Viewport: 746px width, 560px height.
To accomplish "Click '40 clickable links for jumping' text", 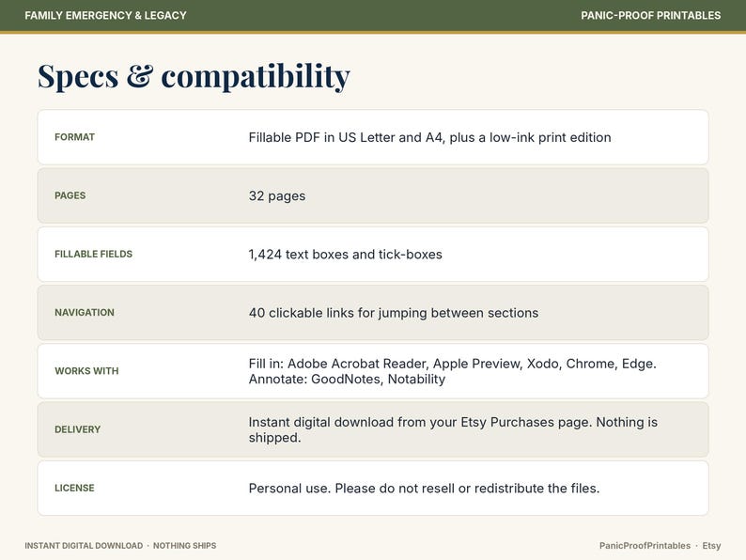I will coord(338,313).
